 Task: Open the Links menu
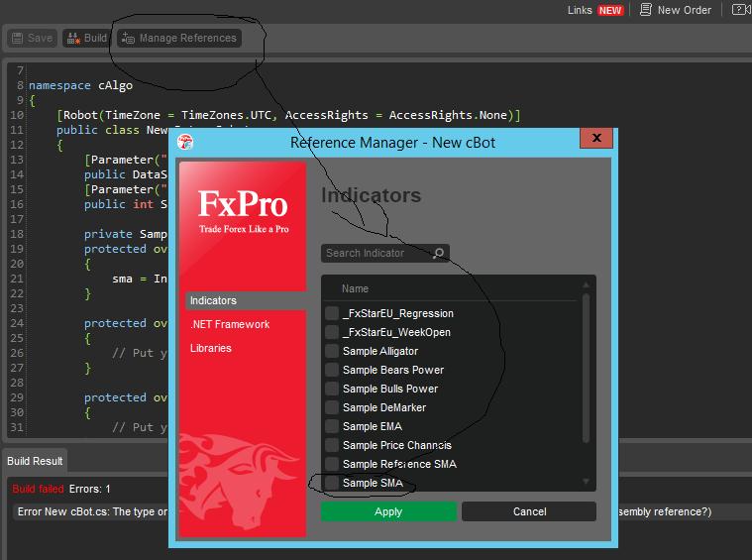click(580, 10)
